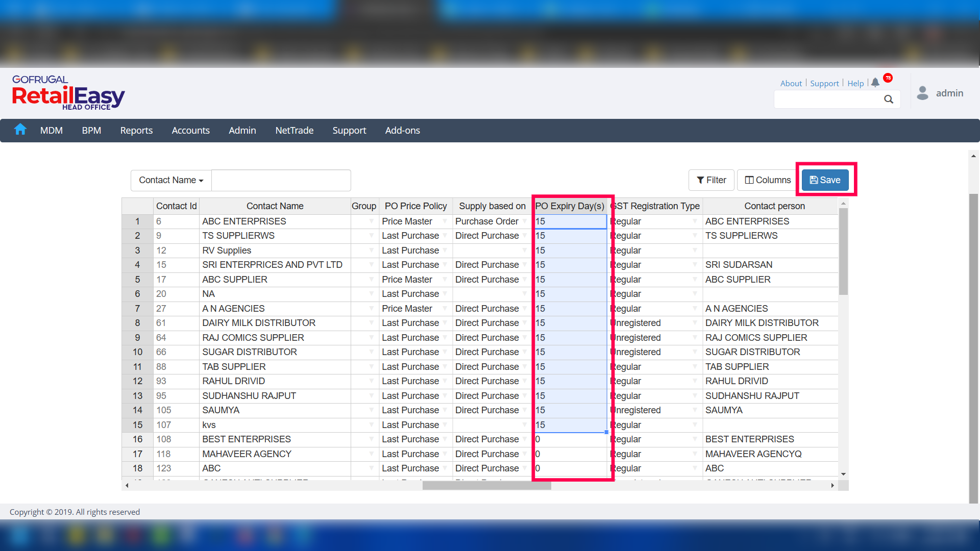Image resolution: width=980 pixels, height=551 pixels.
Task: Select PO Expiry Day(s) cell for BEST ENTERPRISES
Action: [x=571, y=439]
